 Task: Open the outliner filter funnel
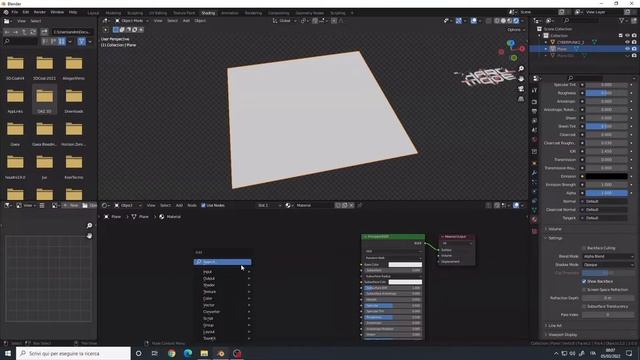point(622,20)
